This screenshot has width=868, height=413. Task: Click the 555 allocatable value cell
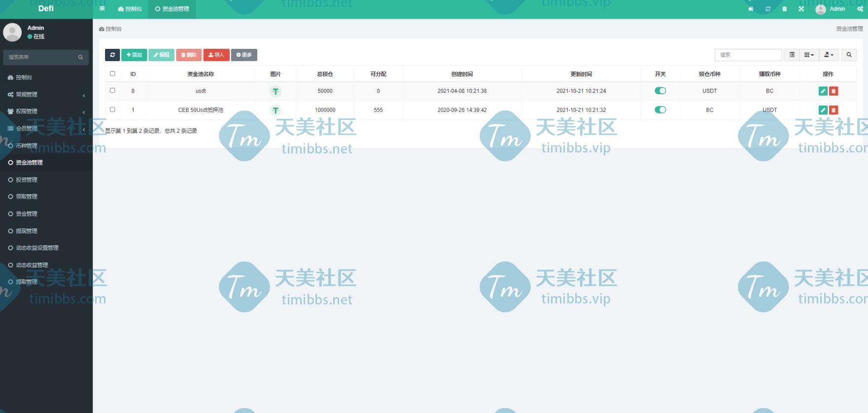coord(378,110)
